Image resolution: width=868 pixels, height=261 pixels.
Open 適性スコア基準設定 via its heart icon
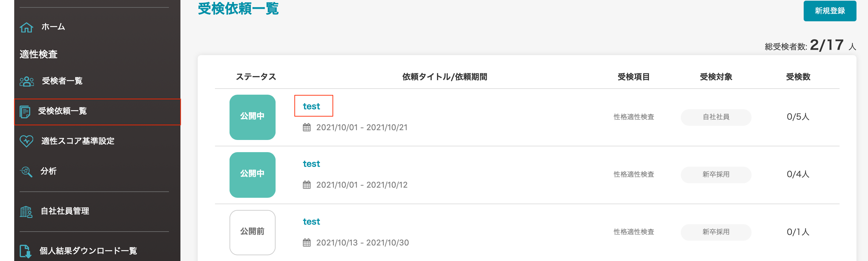tap(26, 141)
